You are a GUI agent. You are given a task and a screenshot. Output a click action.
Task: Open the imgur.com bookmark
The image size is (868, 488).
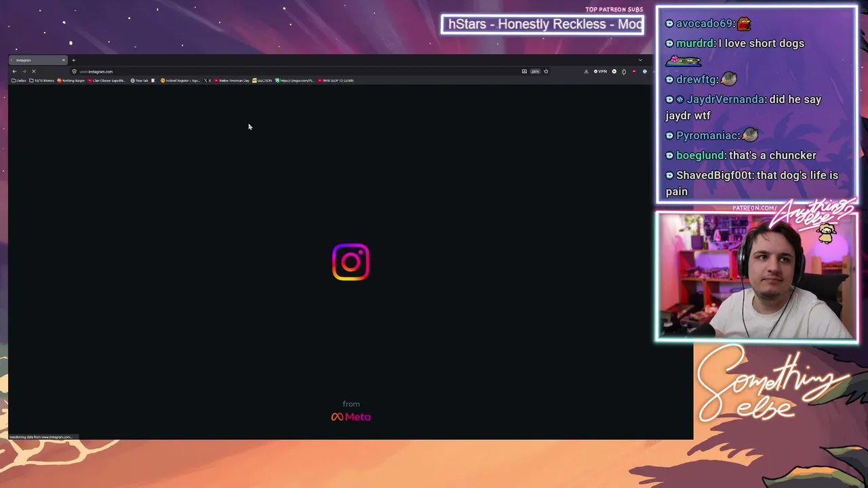click(x=295, y=81)
